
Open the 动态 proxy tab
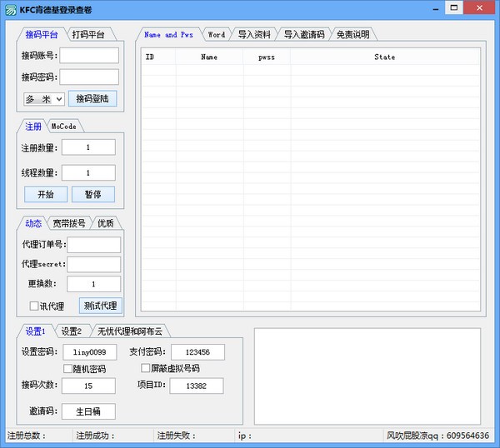(x=33, y=223)
